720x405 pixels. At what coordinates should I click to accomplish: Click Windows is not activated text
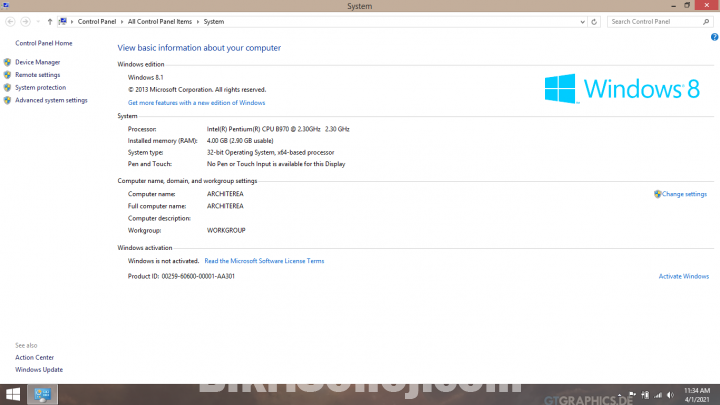tap(163, 261)
